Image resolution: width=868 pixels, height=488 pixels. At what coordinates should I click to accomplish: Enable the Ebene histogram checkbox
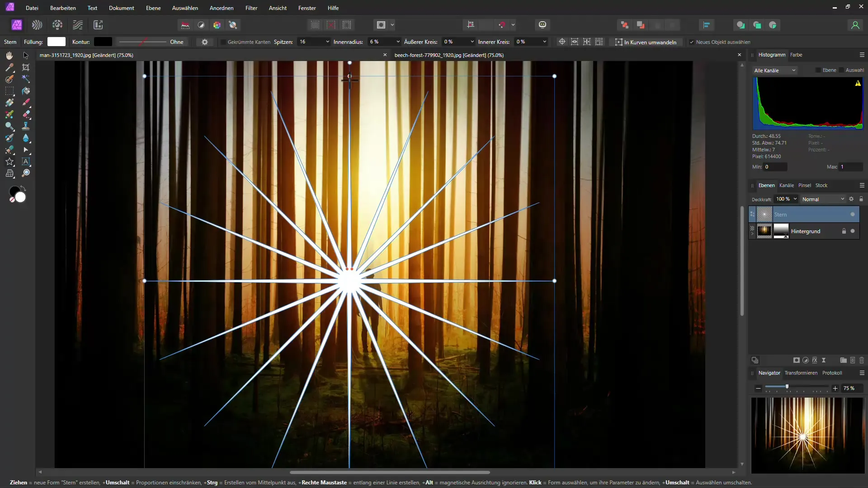(818, 70)
